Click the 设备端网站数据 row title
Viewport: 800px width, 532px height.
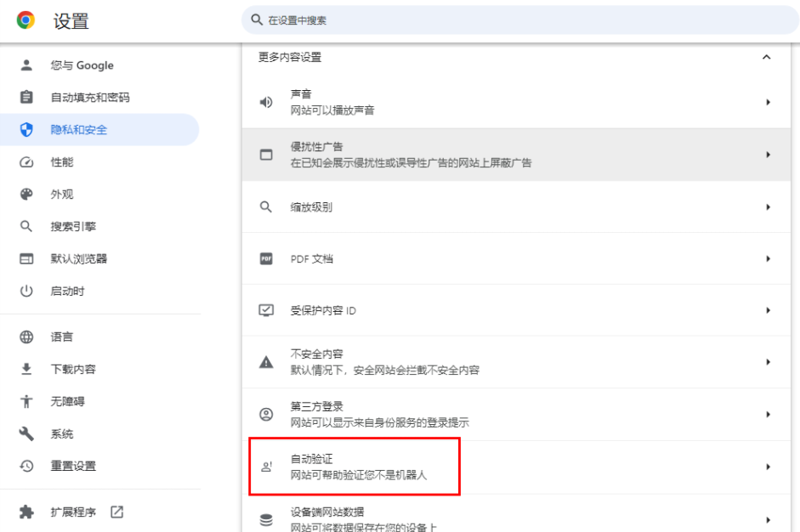(327, 512)
